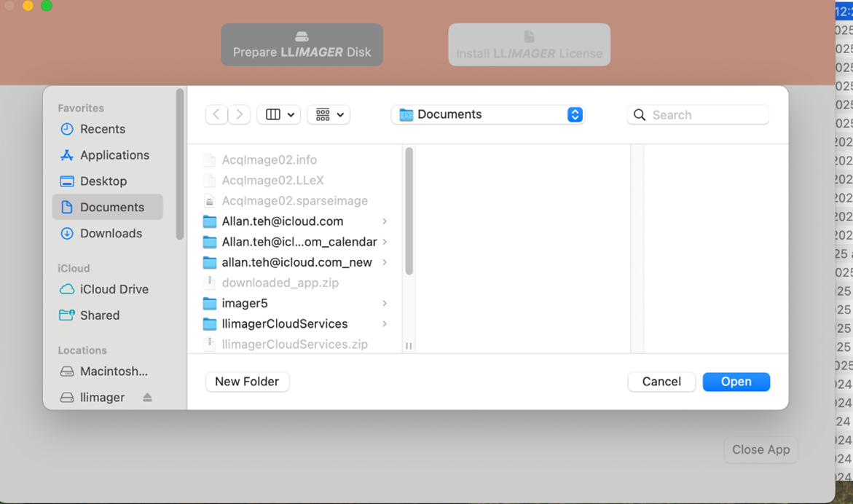Viewport: 853px width, 504px height.
Task: Open the column view options dropdown
Action: tap(278, 114)
